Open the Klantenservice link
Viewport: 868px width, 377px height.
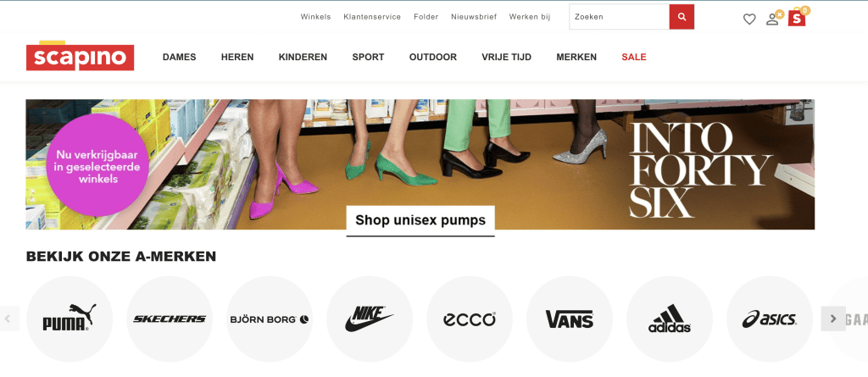372,17
